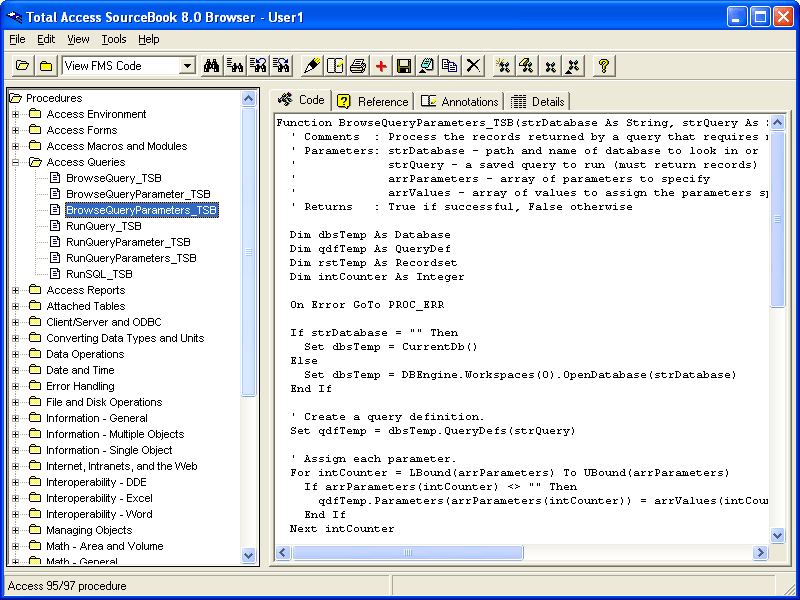The width and height of the screenshot is (800, 600).
Task: Select Internet, Intranets, and the Web folder
Action: click(x=121, y=466)
